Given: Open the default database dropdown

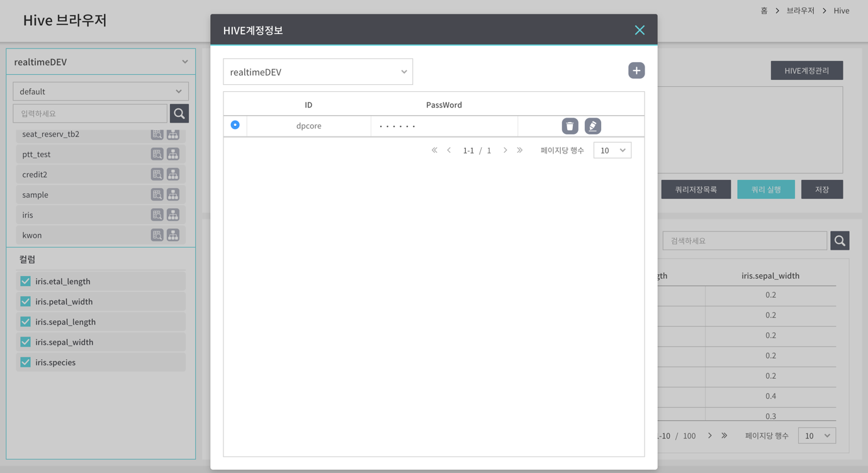Looking at the screenshot, I should [101, 91].
